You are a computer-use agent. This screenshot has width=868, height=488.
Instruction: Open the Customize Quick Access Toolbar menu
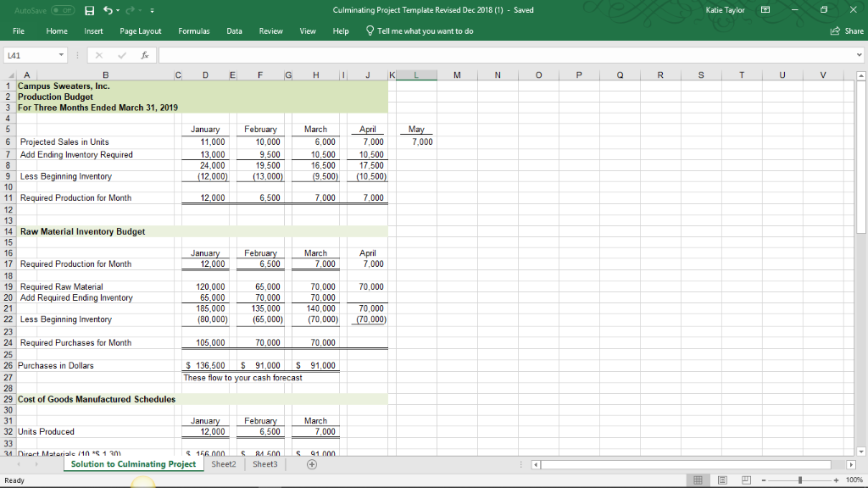click(153, 9)
